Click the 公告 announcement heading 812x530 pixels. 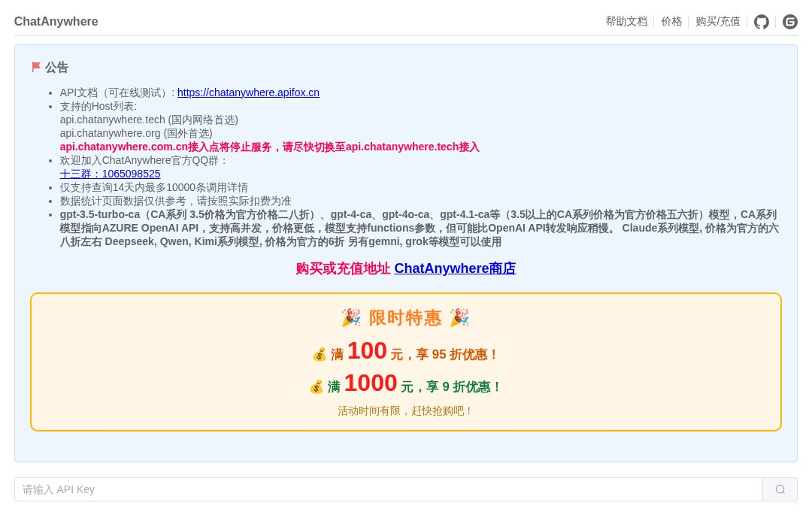point(56,67)
